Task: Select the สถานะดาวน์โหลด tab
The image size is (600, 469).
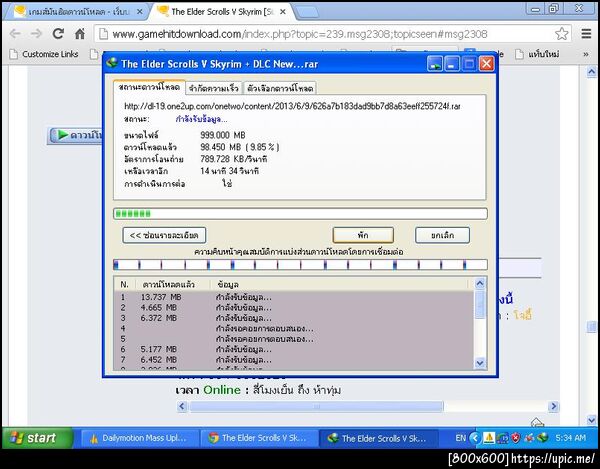Action: coord(149,87)
